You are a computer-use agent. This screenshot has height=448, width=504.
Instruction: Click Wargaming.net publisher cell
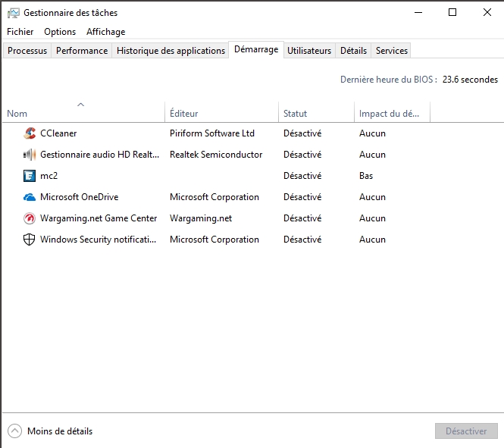coord(201,218)
